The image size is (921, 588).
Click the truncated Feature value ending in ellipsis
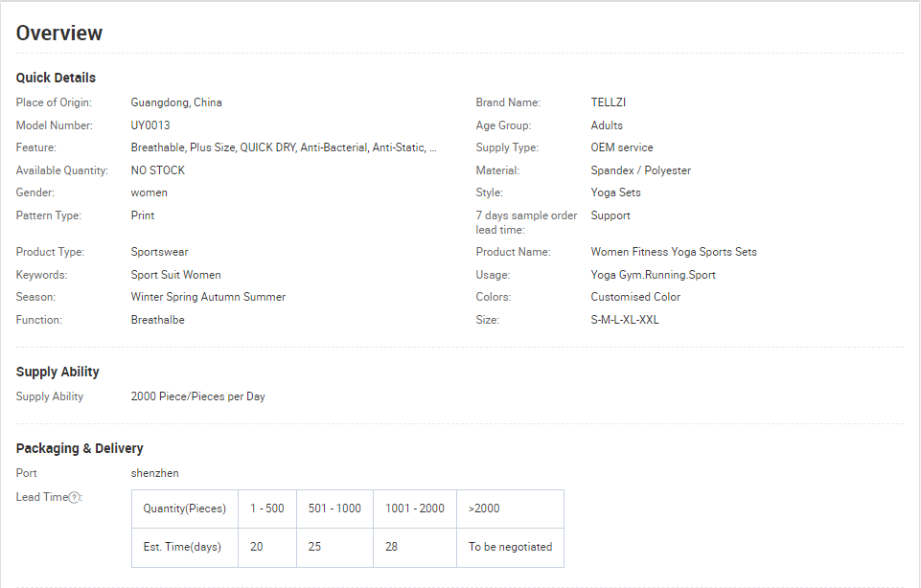284,147
